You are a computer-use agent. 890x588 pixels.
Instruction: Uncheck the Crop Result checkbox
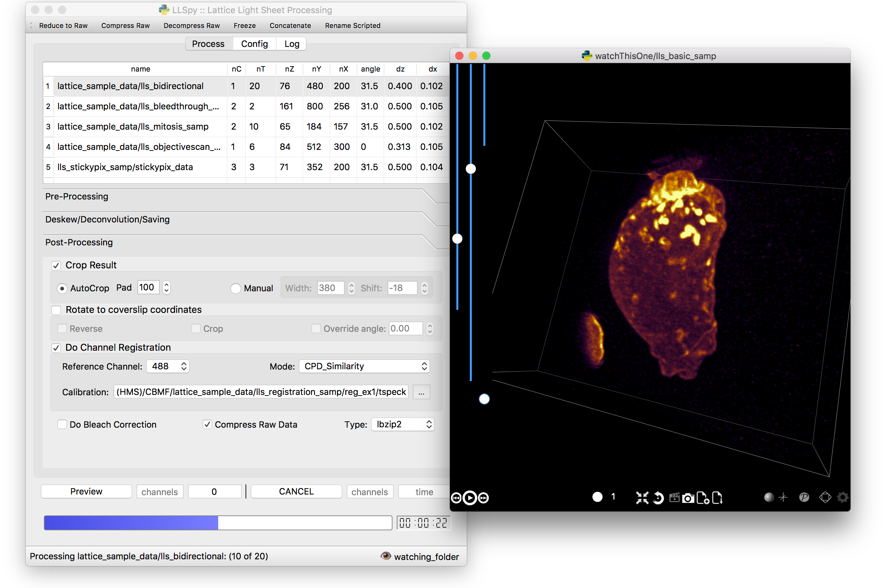click(x=56, y=266)
